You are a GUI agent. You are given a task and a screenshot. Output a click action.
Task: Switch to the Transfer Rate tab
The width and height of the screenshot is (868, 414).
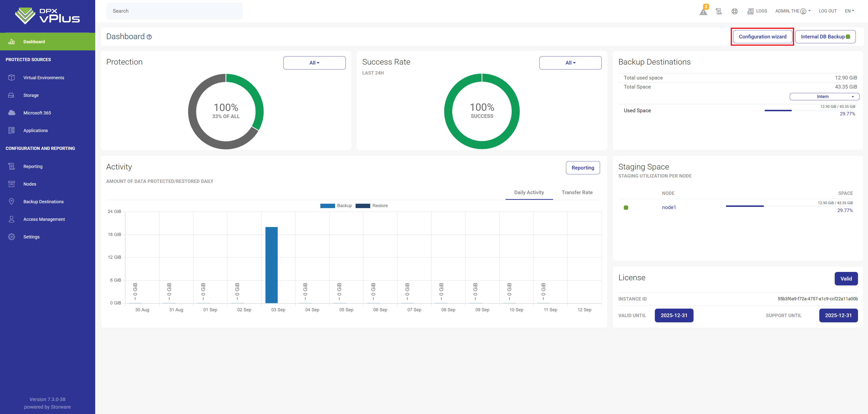coord(577,192)
